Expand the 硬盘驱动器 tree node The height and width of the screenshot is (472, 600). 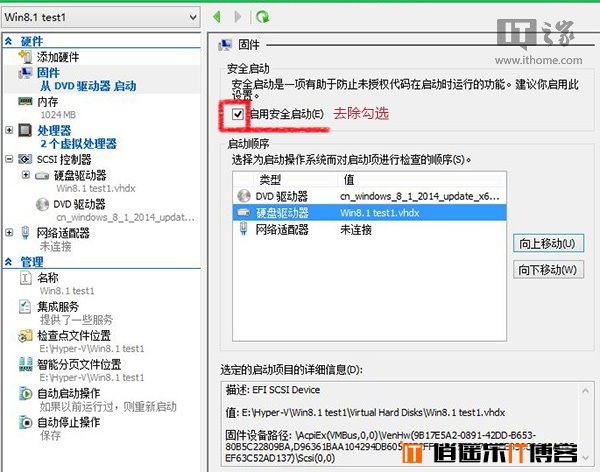[x=26, y=175]
